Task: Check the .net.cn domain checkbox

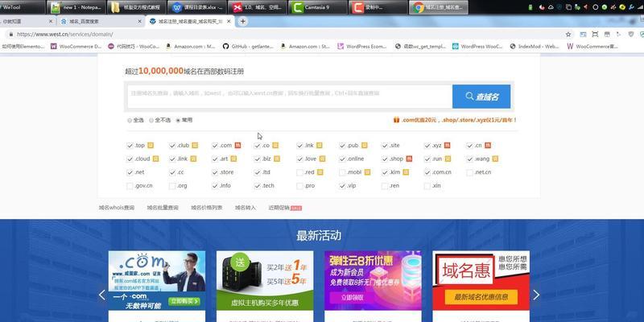Action: [x=470, y=172]
